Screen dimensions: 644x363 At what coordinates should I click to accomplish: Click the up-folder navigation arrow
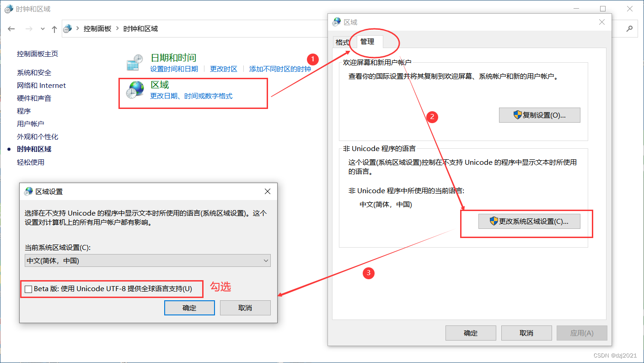pos(54,28)
